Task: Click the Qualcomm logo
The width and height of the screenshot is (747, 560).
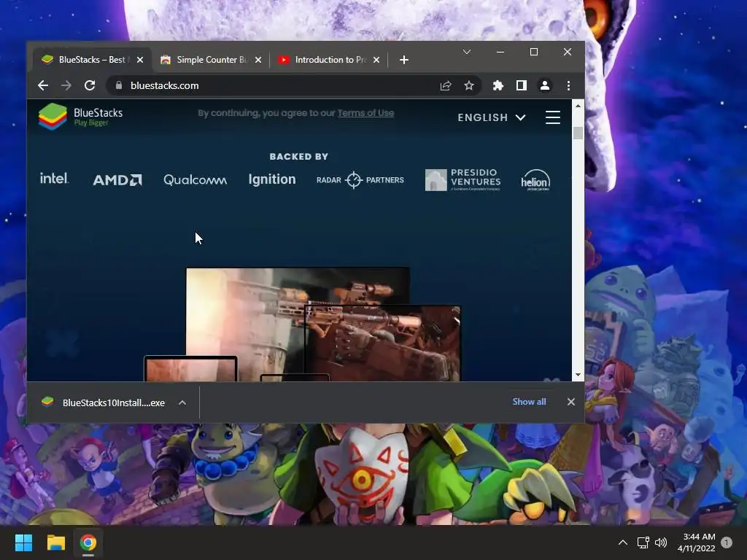Action: [196, 180]
